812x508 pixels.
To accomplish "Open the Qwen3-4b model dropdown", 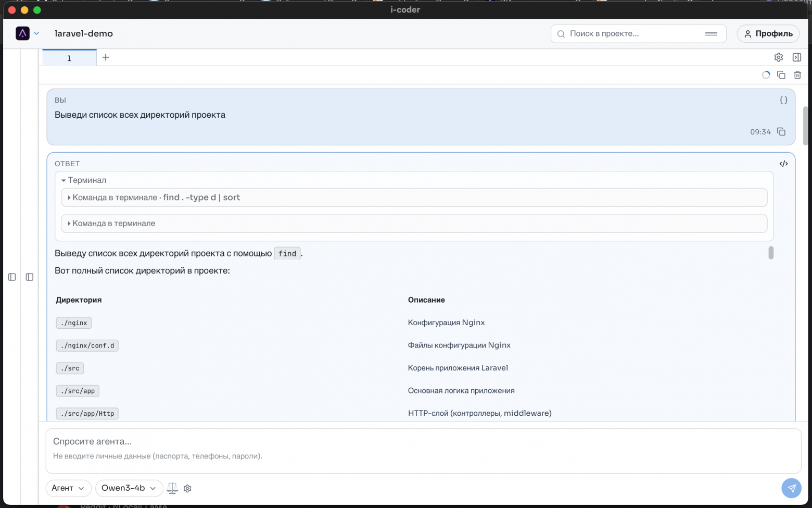I will click(129, 488).
